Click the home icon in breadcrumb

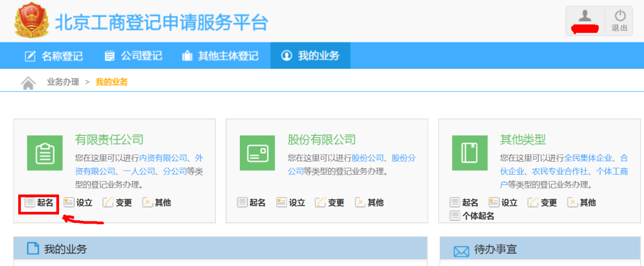click(28, 83)
